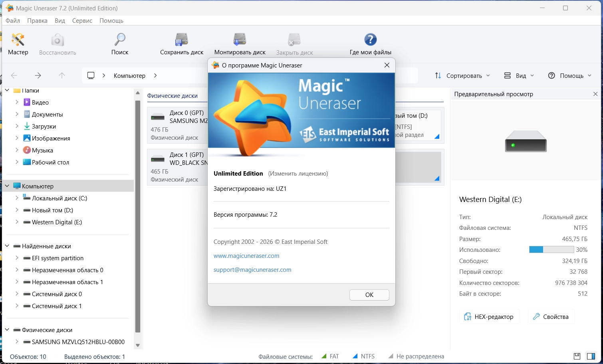The image size is (603, 364).
Task: Select Системный диск 0 in tree
Action: point(57,294)
